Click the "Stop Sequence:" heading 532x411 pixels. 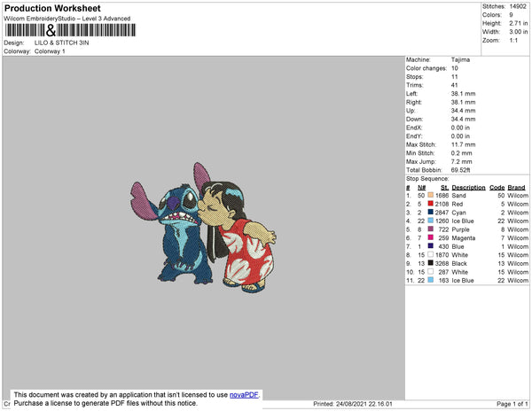click(427, 179)
